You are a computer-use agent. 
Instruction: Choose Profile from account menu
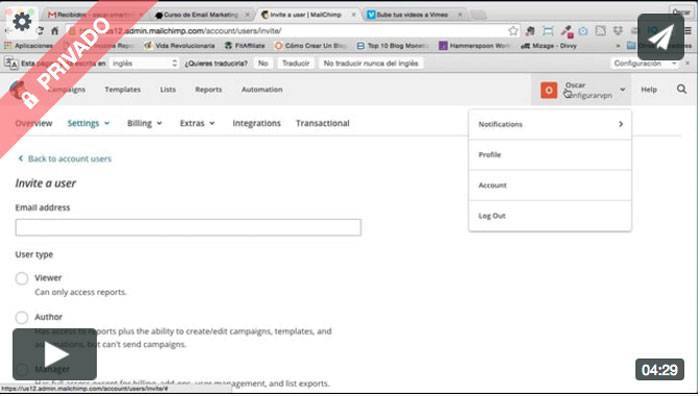coord(550,155)
